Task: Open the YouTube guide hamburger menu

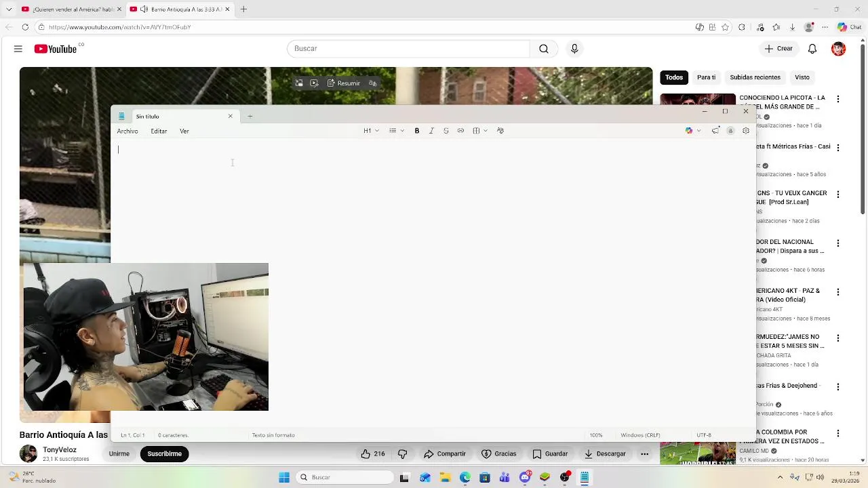Action: pos(18,49)
